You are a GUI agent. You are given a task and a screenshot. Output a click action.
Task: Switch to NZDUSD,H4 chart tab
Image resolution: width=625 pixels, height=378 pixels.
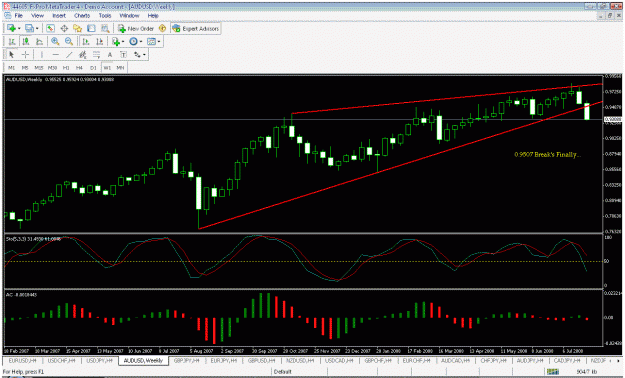(300, 360)
